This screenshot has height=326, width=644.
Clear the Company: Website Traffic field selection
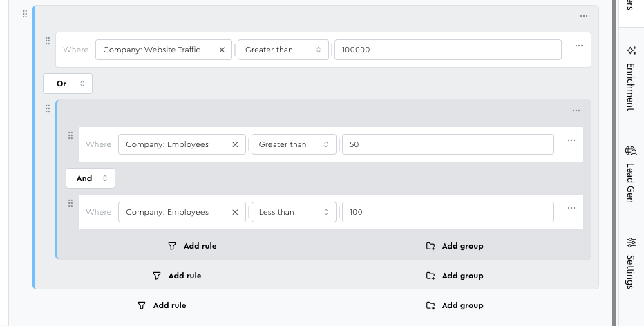[222, 50]
